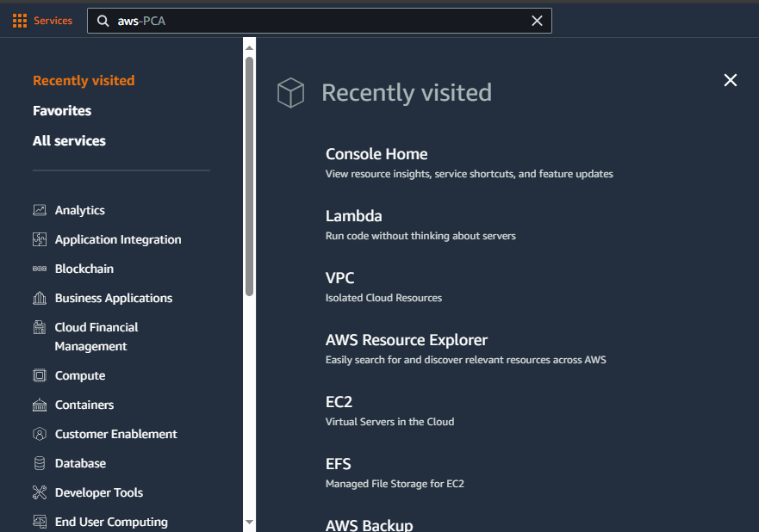This screenshot has width=759, height=532.
Task: Click the Application Integration icon
Action: (40, 239)
